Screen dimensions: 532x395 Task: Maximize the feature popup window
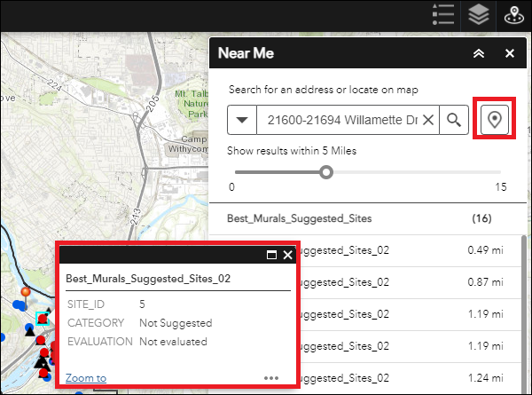(x=271, y=255)
